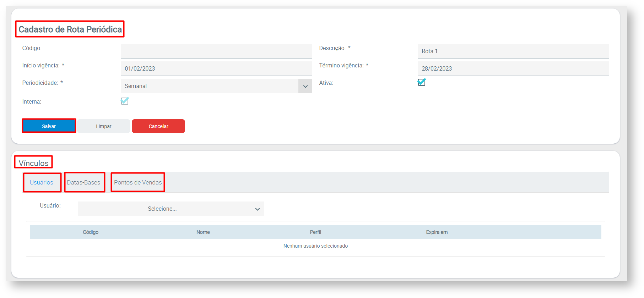Open the Datas-Bases tab

[x=84, y=182]
